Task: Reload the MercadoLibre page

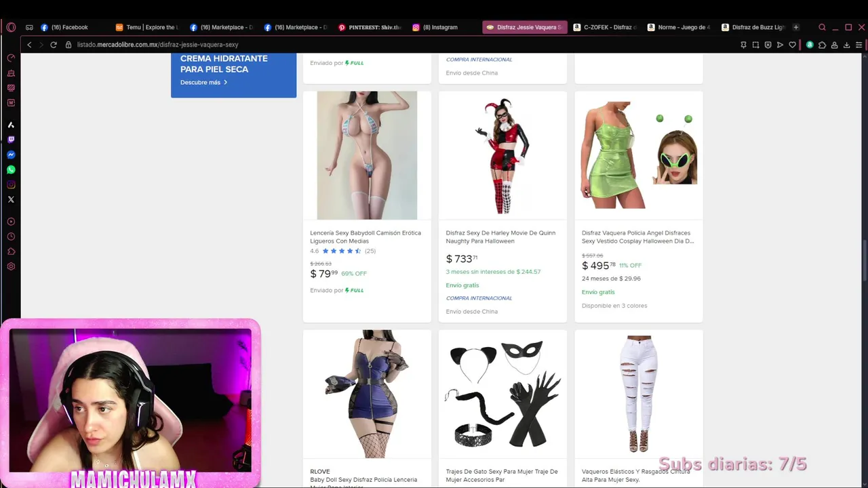Action: pyautogui.click(x=54, y=45)
